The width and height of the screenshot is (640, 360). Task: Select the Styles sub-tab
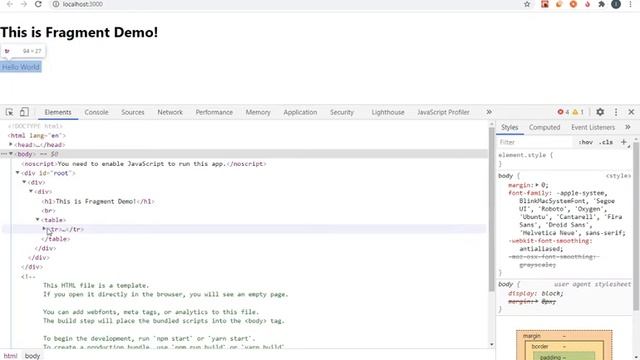509,127
